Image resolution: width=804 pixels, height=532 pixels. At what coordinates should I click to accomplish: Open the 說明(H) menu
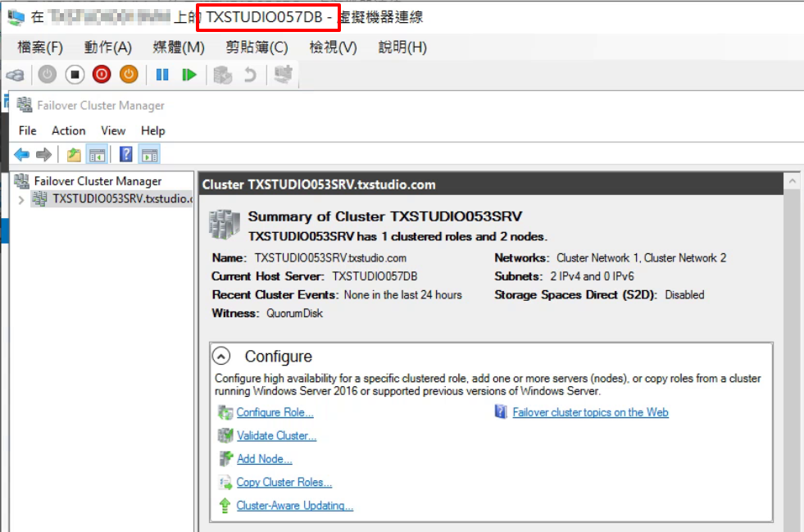click(402, 48)
